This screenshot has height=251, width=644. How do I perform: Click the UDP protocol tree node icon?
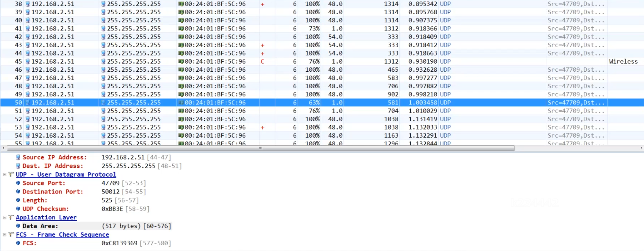(11, 175)
